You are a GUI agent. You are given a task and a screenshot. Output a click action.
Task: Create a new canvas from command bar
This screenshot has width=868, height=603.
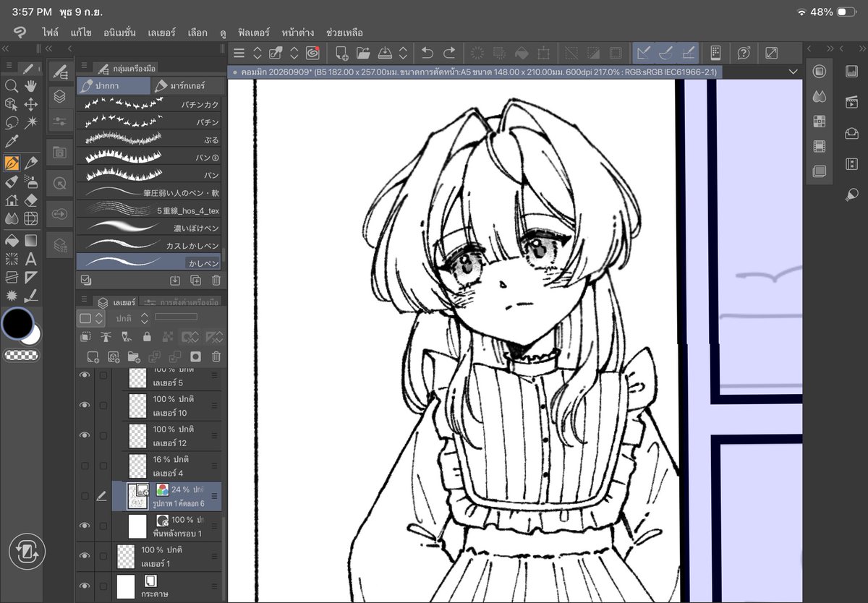click(x=341, y=53)
